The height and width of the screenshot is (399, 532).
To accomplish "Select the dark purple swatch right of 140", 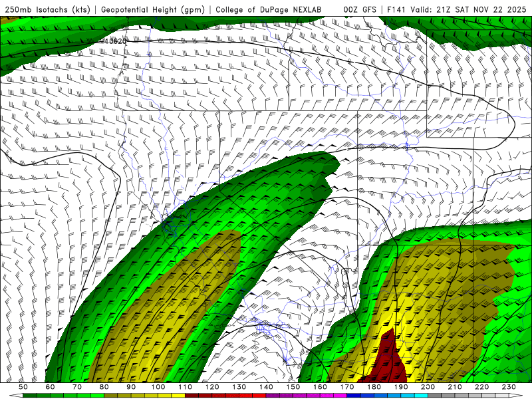I will click(273, 395).
